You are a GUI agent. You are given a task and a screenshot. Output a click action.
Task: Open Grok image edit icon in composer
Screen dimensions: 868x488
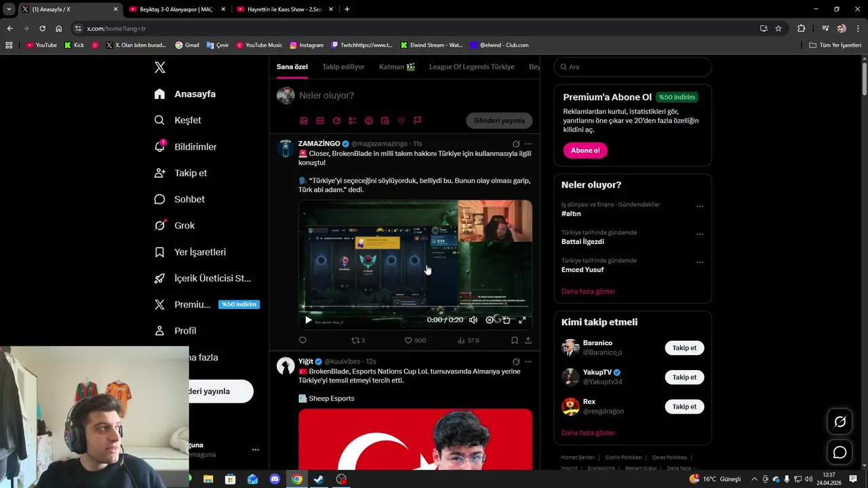tap(336, 121)
